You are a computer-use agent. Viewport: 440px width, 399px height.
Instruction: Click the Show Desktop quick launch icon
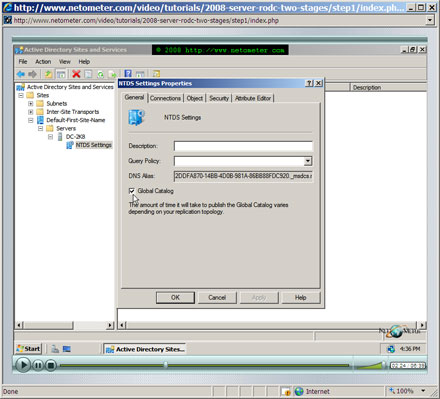point(67,349)
